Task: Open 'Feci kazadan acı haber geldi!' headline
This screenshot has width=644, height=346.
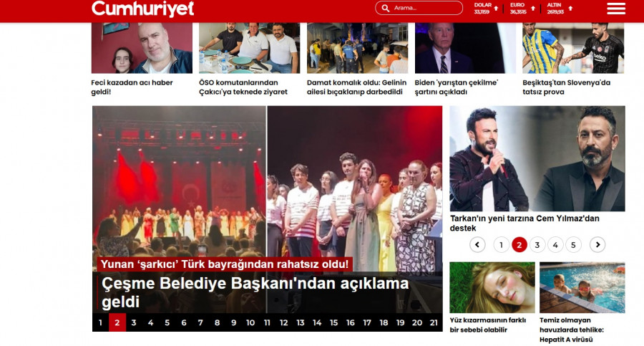Action: pyautogui.click(x=132, y=87)
